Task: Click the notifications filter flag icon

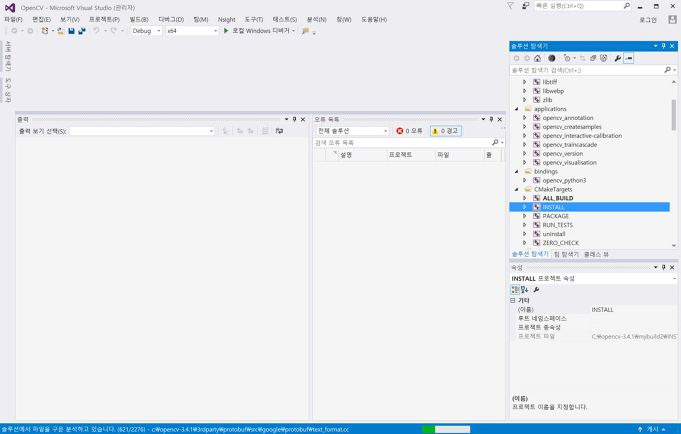Action: (510, 6)
